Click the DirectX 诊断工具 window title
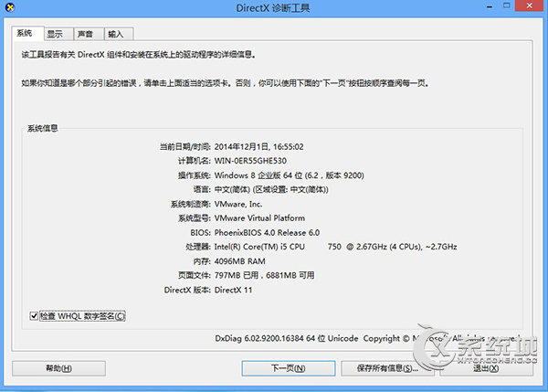Viewport: 548px width, 392px height. pyautogui.click(x=273, y=8)
